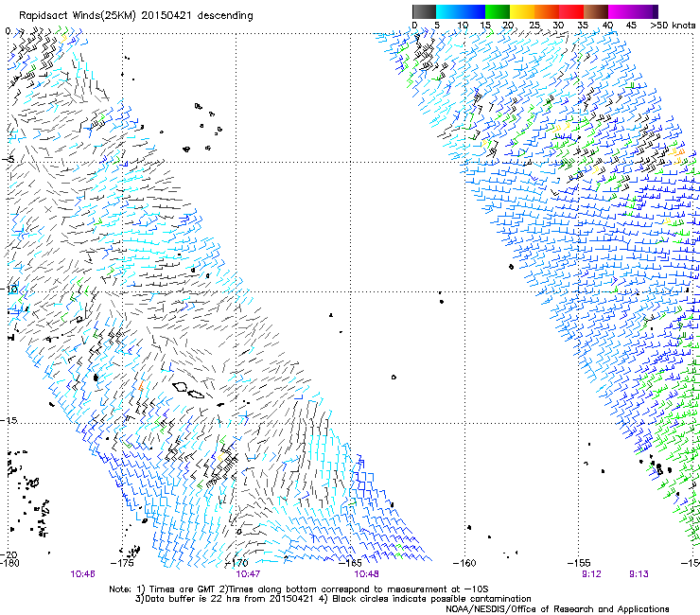
Task: Click the '25' wind speed legend label
Action: pyautogui.click(x=534, y=26)
